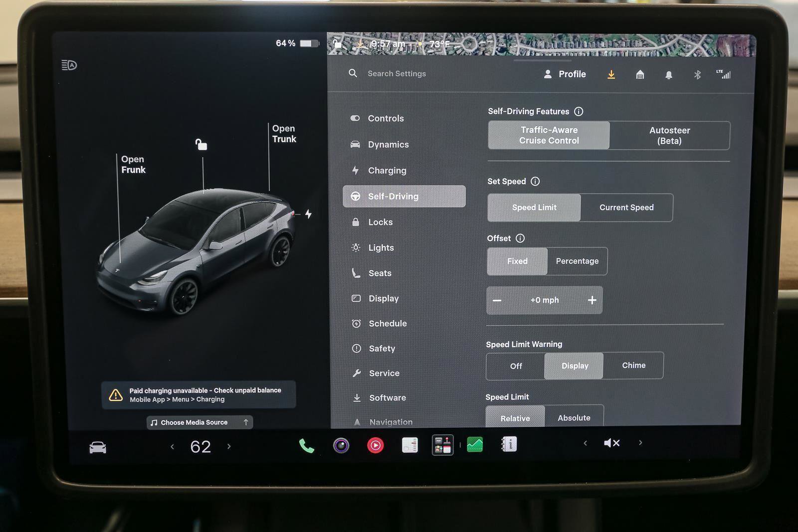Decrease speed offset with minus

coord(497,301)
